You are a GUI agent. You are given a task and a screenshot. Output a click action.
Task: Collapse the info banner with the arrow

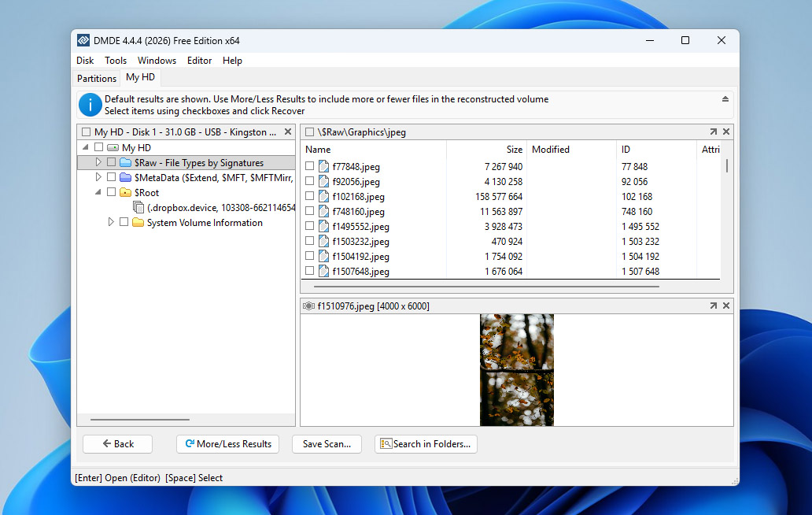pos(725,99)
